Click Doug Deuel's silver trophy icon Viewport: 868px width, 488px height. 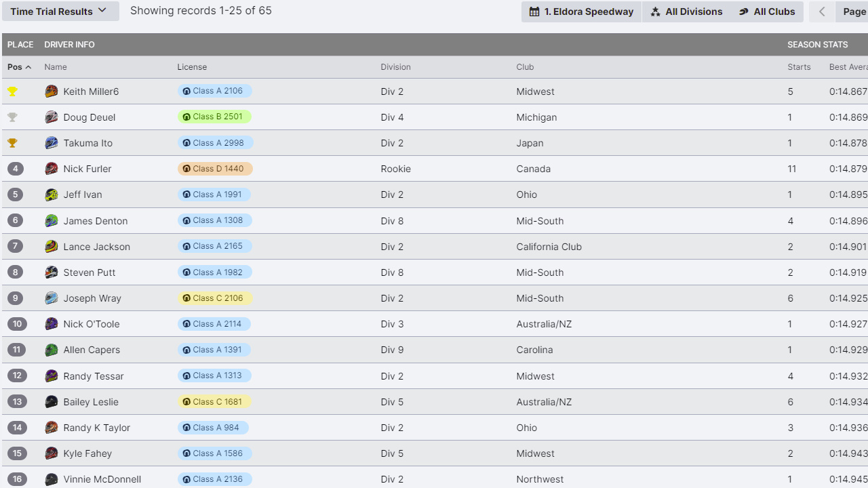(12, 117)
